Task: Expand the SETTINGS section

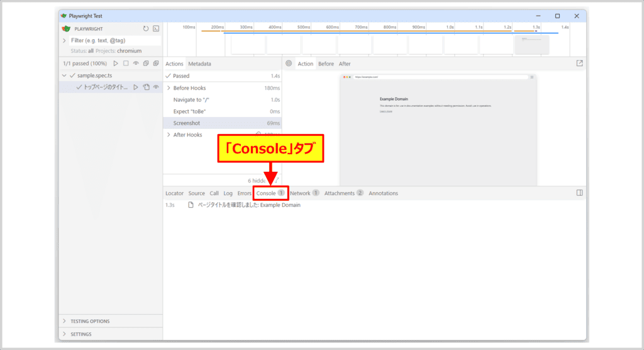Action: pyautogui.click(x=64, y=334)
